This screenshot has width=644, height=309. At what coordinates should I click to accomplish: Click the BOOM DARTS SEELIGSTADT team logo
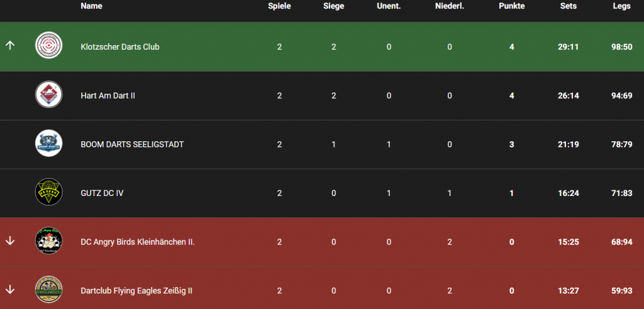click(x=48, y=144)
